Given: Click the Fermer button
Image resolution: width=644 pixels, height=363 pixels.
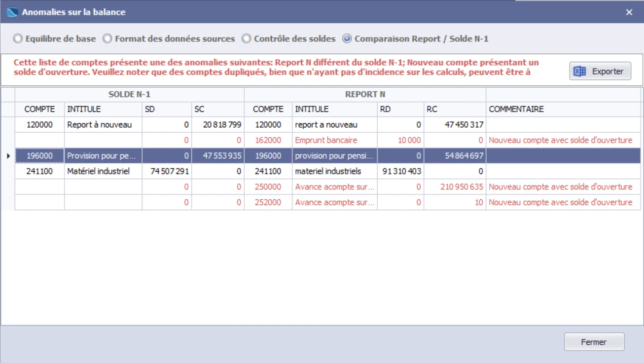Looking at the screenshot, I should 594,342.
